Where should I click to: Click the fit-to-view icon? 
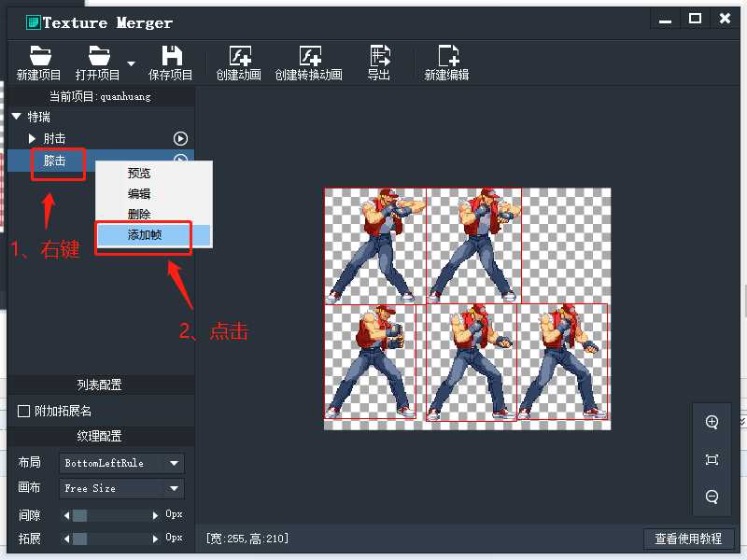[712, 459]
